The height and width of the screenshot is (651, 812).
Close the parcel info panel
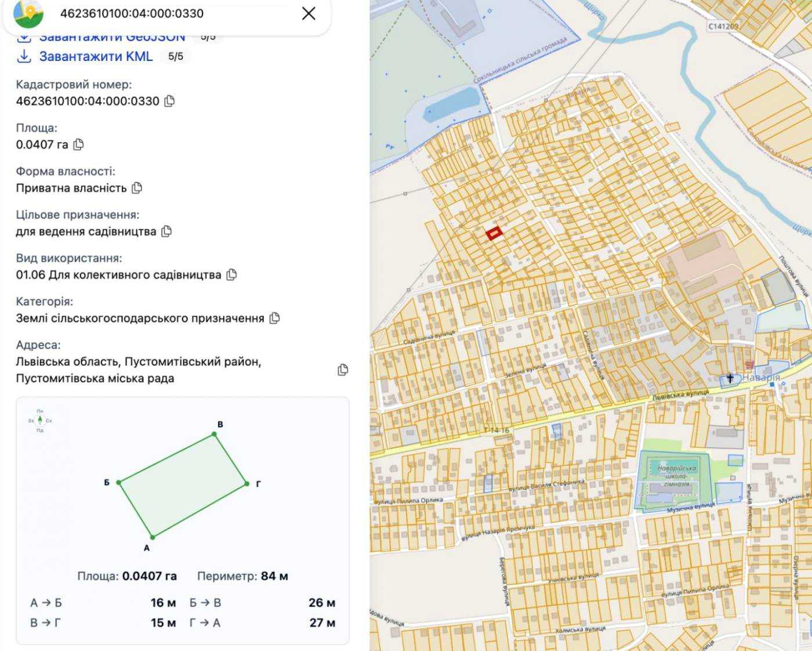pos(309,13)
